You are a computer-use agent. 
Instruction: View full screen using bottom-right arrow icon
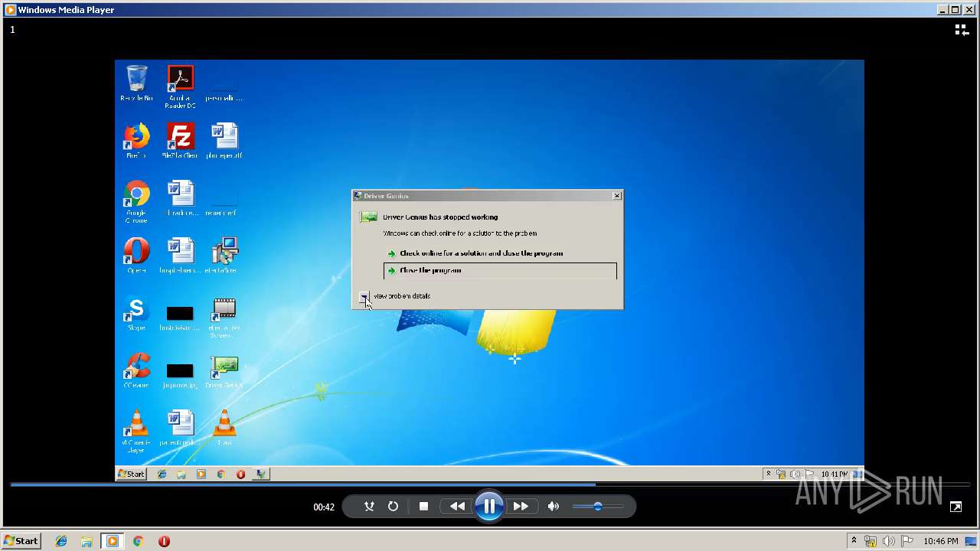pos(955,507)
